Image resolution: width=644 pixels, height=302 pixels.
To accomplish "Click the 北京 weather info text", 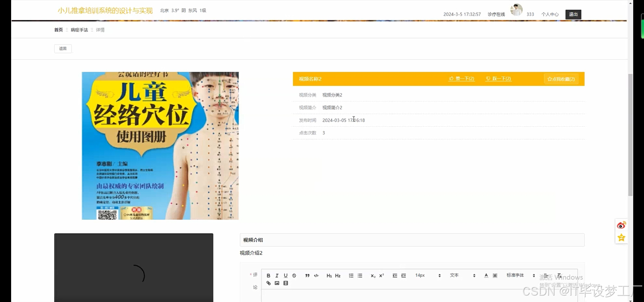I will (183, 10).
